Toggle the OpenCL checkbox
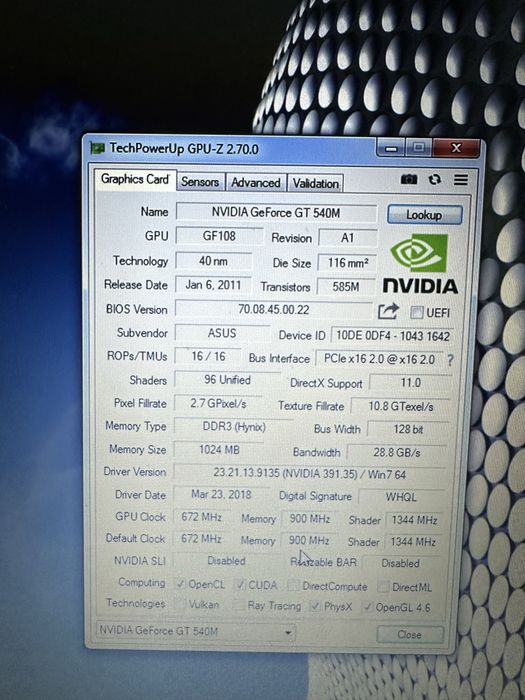 tap(180, 583)
